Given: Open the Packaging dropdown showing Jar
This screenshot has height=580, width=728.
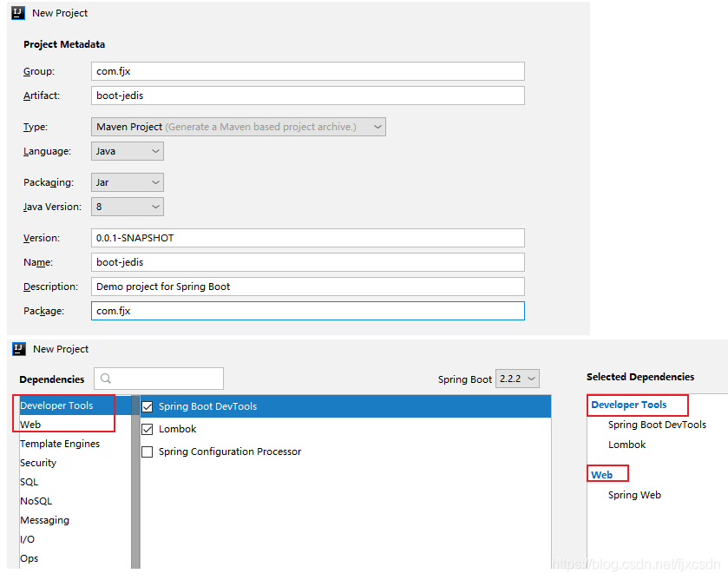Looking at the screenshot, I should [x=128, y=182].
